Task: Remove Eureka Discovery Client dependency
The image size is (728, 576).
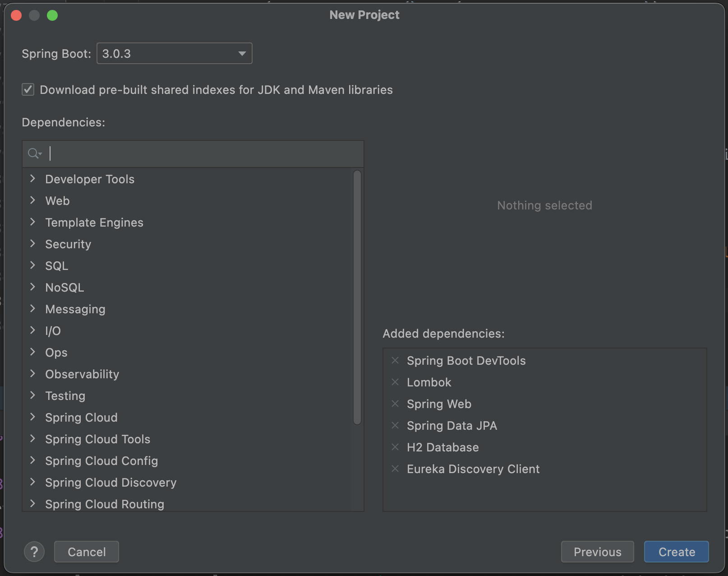Action: tap(395, 469)
